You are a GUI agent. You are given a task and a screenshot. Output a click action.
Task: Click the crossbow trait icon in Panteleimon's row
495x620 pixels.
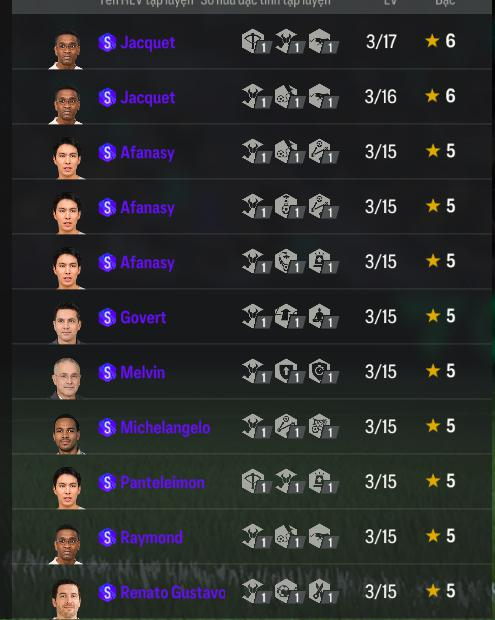[x=257, y=481]
